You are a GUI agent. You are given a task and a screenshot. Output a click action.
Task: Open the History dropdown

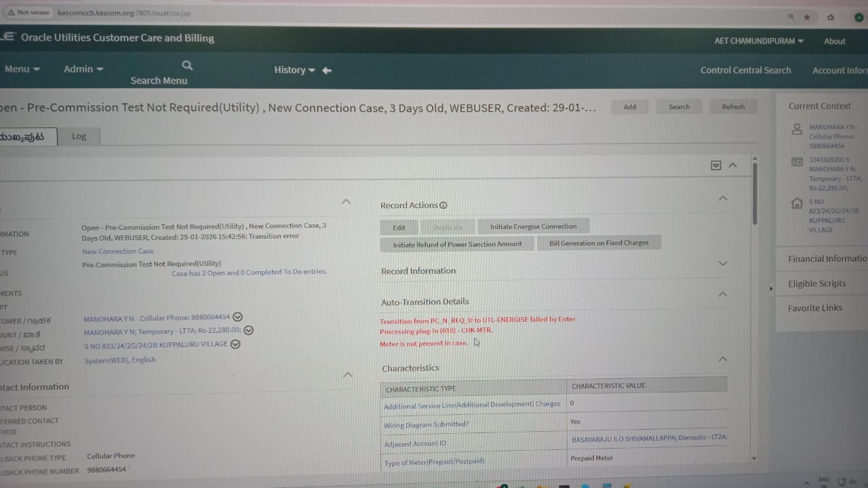294,70
